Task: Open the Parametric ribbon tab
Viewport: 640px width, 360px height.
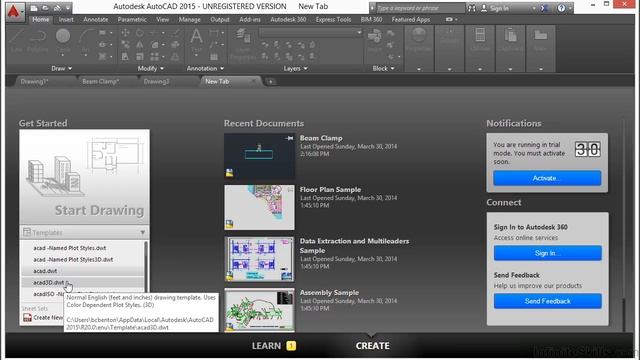Action: pos(132,19)
